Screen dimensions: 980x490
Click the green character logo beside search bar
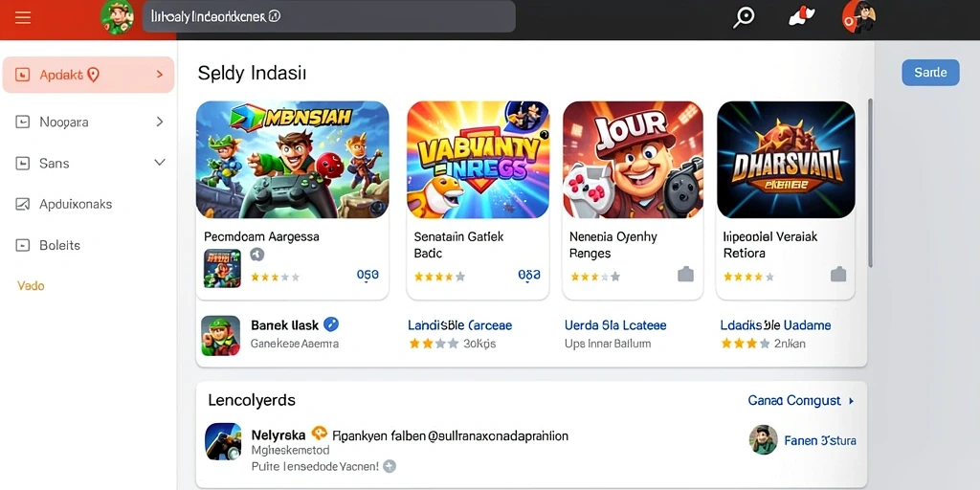(x=118, y=17)
